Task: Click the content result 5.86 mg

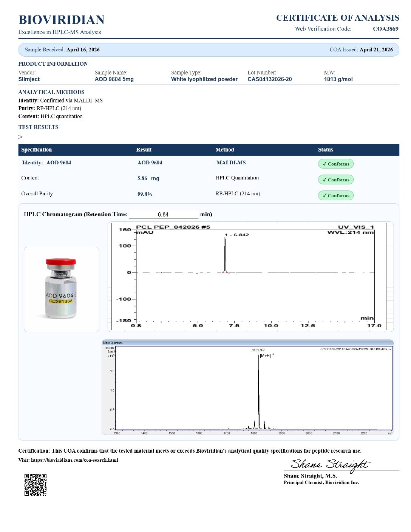Action: point(148,178)
